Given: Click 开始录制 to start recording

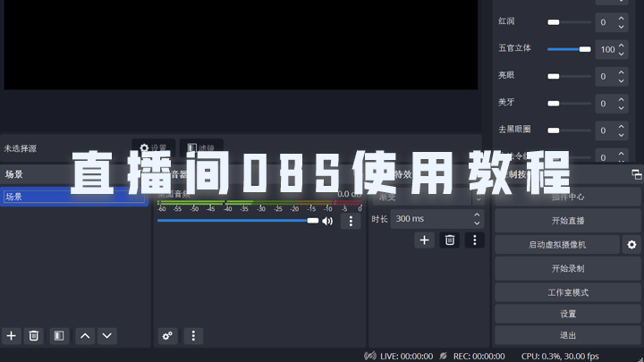Looking at the screenshot, I should 568,268.
